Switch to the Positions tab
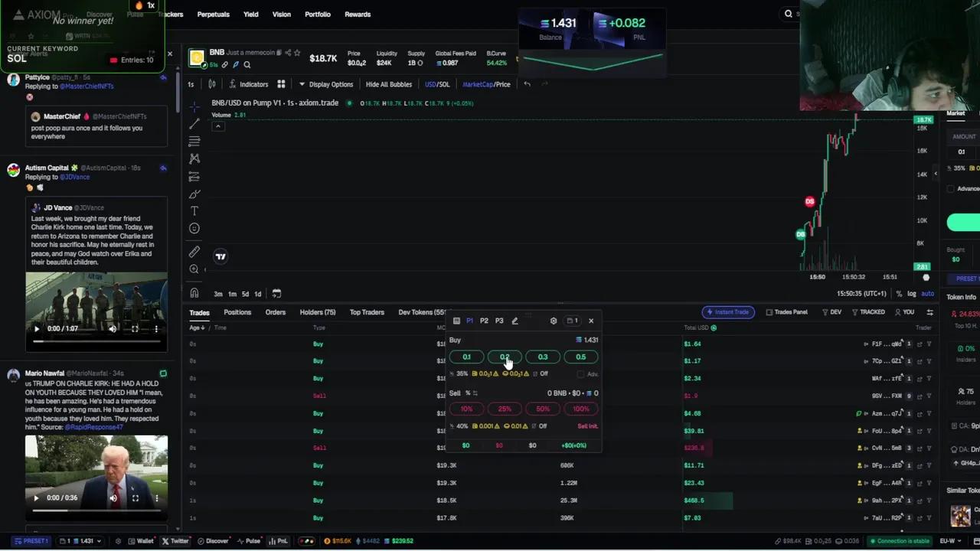This screenshot has height=551, width=980. pos(237,312)
